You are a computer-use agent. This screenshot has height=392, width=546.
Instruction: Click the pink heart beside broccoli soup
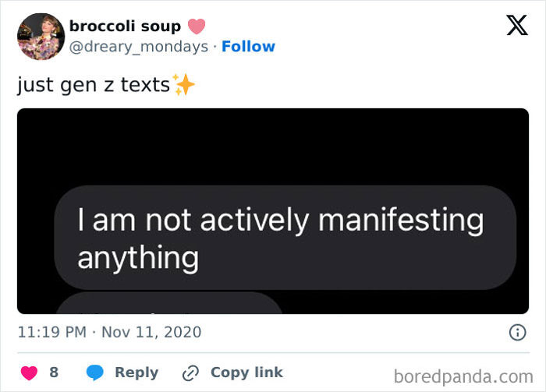197,26
